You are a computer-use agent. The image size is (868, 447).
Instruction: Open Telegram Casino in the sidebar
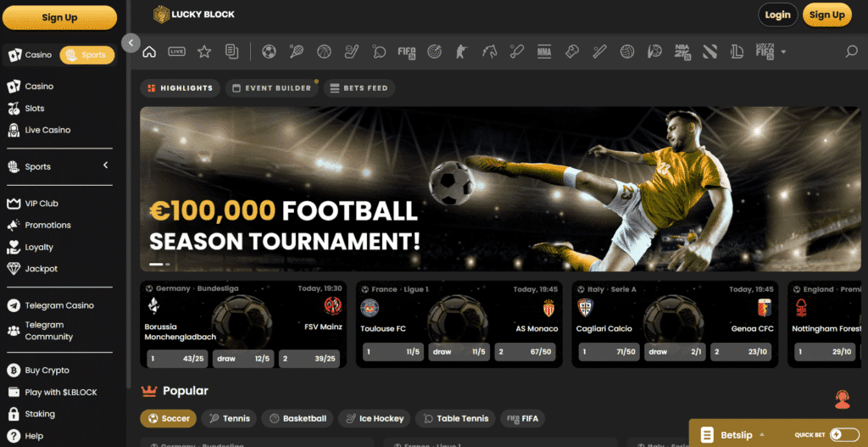[x=59, y=305]
